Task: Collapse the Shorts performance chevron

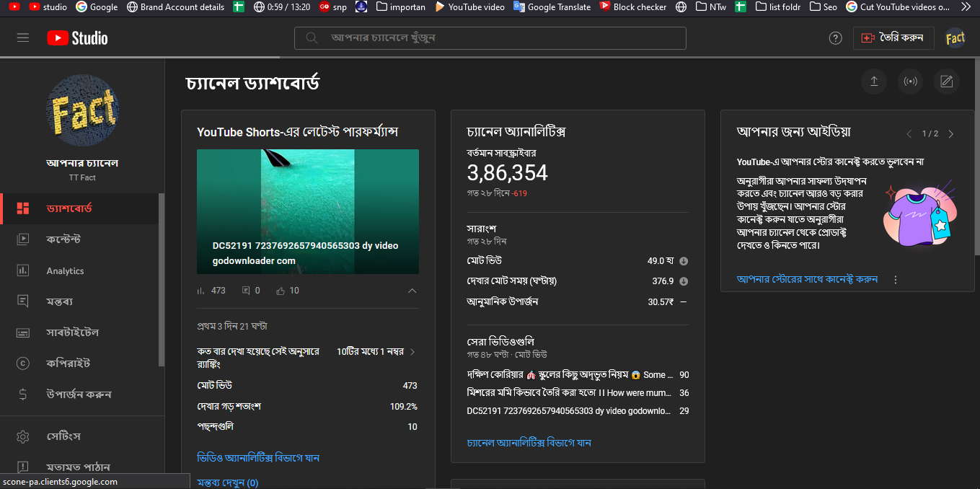Action: pos(412,291)
